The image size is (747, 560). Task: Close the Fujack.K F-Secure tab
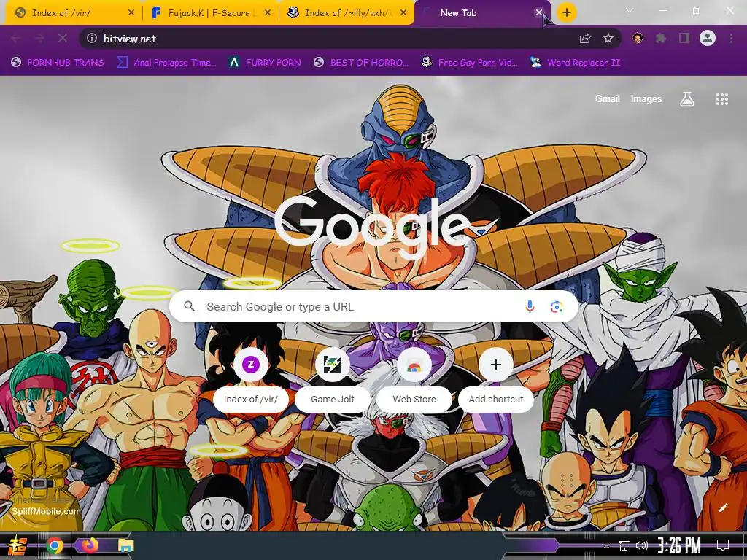(267, 13)
